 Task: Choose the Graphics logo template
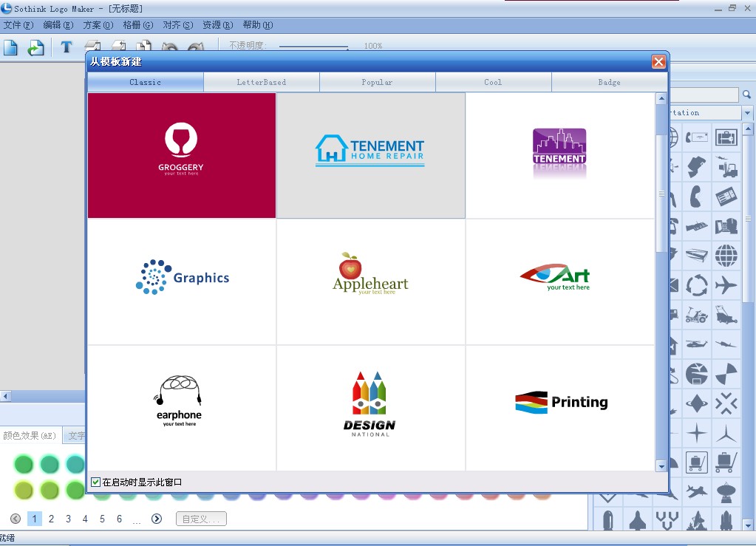pyautogui.click(x=182, y=282)
